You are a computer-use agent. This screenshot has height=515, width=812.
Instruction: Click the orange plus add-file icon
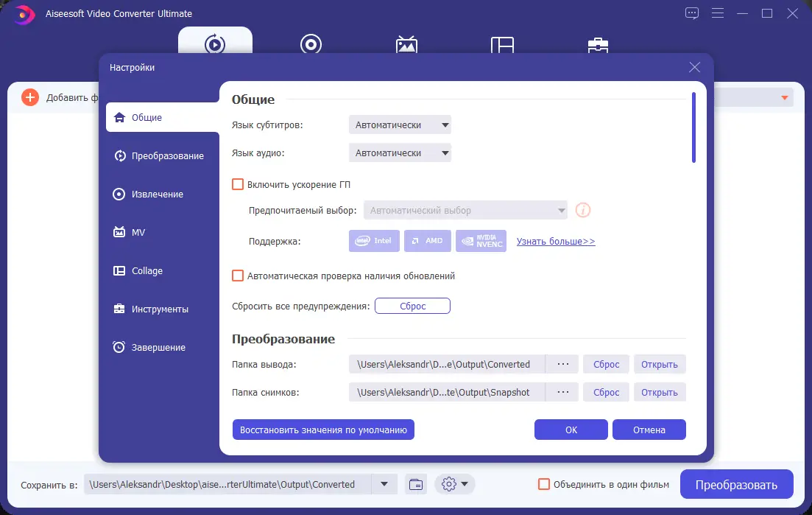tap(30, 97)
